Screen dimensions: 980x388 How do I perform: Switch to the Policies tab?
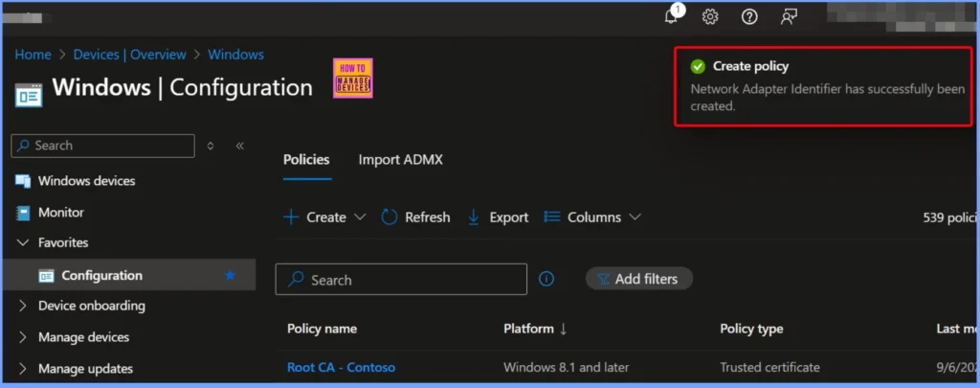tap(306, 160)
